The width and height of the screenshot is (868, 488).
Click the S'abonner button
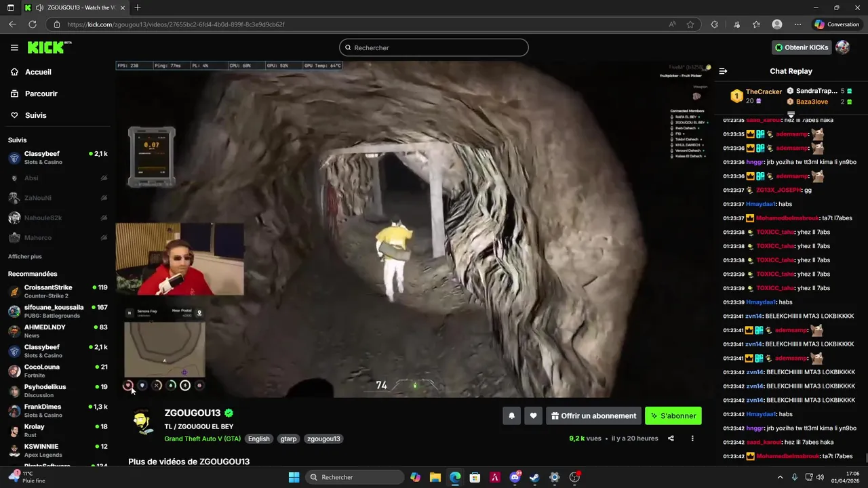(673, 416)
